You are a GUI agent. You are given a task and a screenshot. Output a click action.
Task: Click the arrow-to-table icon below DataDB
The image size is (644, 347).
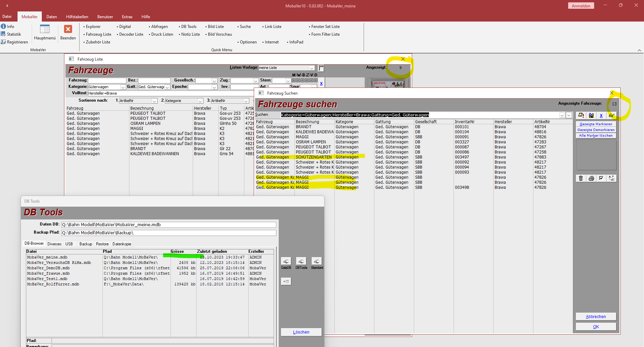pos(286,281)
